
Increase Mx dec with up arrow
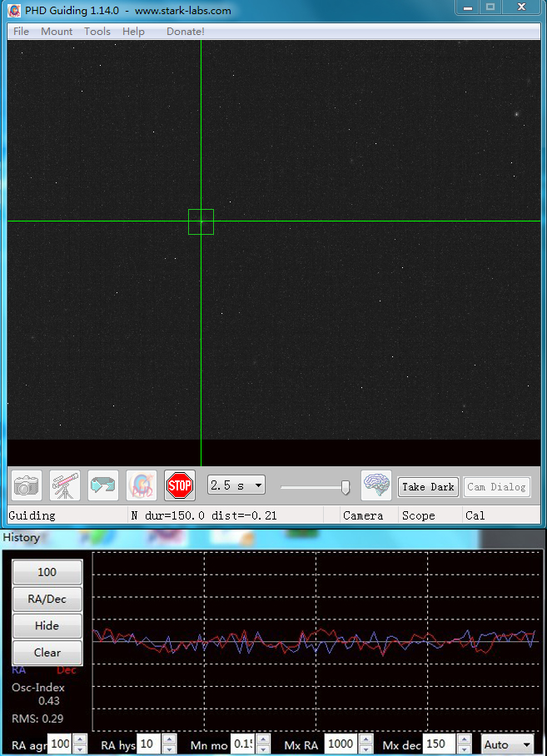[464, 739]
